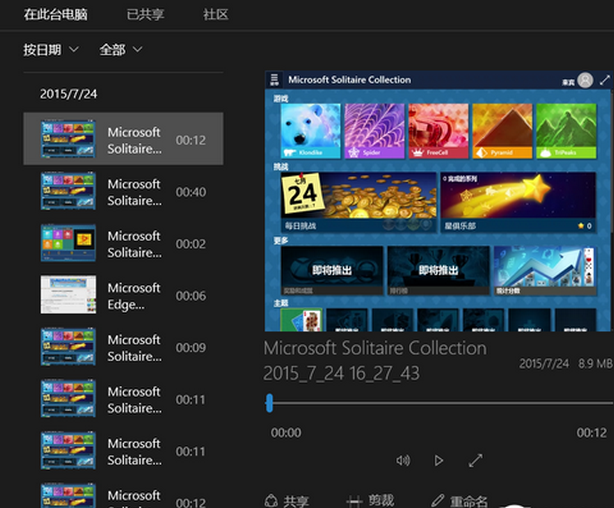
Task: Click the TriPeaks game tile
Action: pos(566,131)
